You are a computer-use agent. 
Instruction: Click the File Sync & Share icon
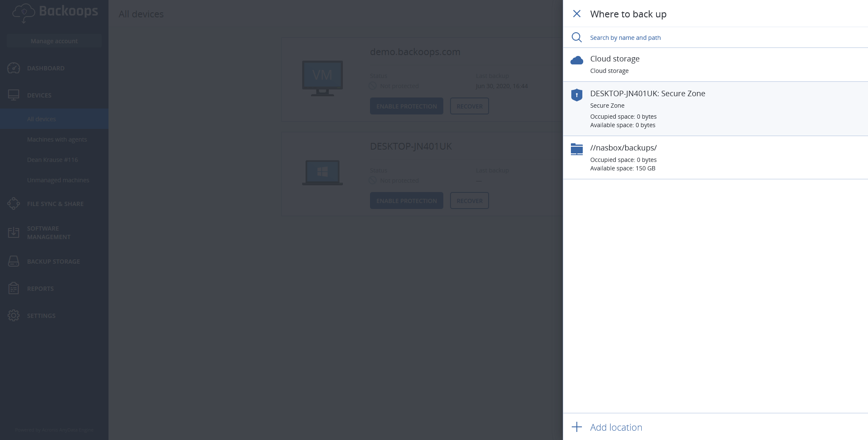(14, 203)
